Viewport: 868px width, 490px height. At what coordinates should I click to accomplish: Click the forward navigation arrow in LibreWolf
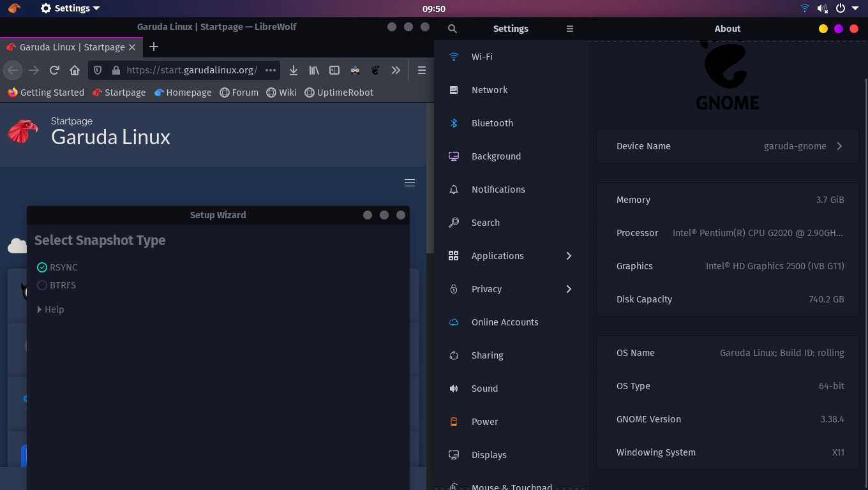[34, 70]
